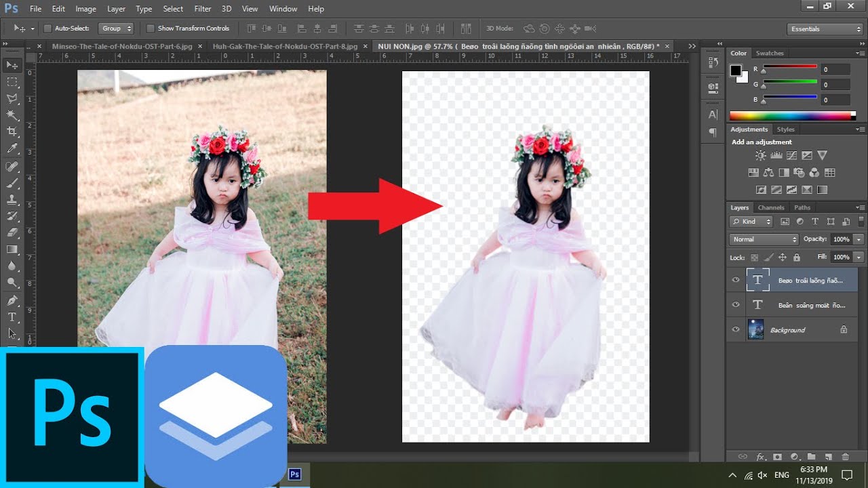The image size is (868, 488).
Task: Toggle the type layer filter
Action: click(815, 222)
